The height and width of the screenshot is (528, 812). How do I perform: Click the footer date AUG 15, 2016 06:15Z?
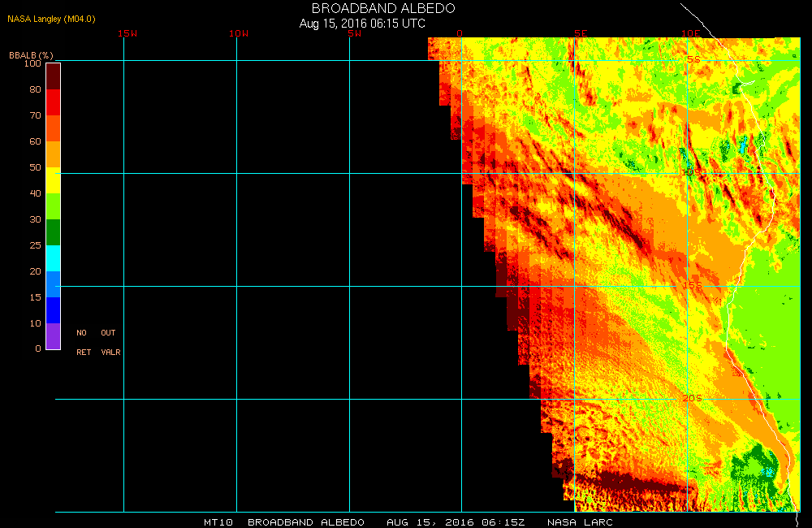pyautogui.click(x=456, y=522)
